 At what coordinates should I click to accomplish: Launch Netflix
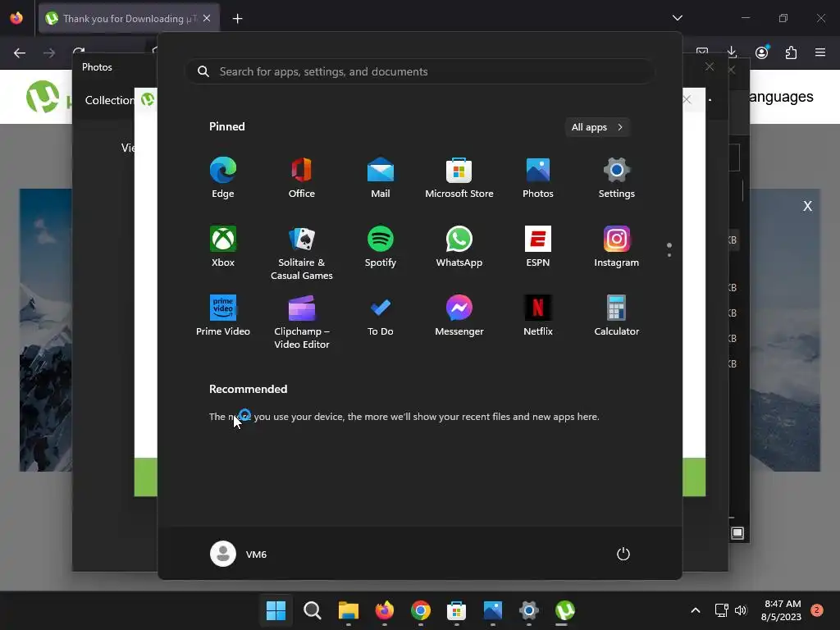click(x=538, y=315)
